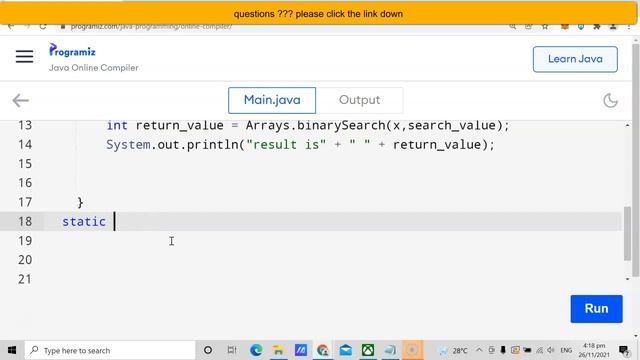640x360 pixels.
Task: Open File Explorer from the taskbar
Action: [x=278, y=350]
